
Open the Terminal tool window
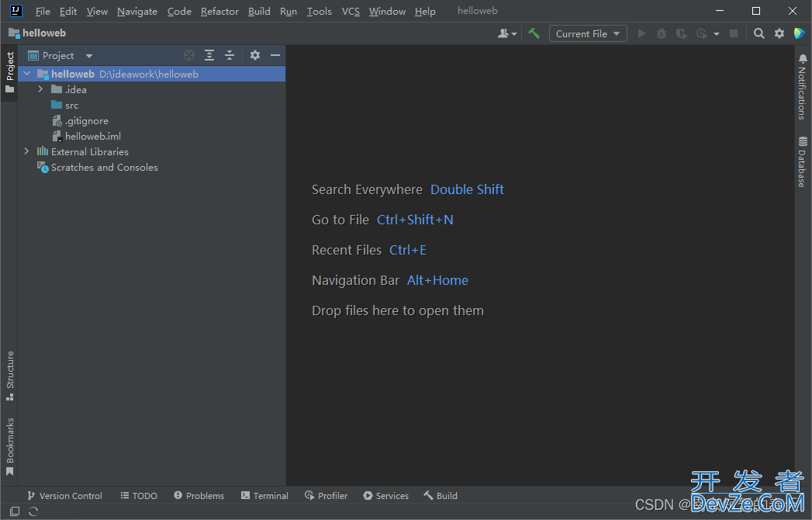tap(264, 496)
